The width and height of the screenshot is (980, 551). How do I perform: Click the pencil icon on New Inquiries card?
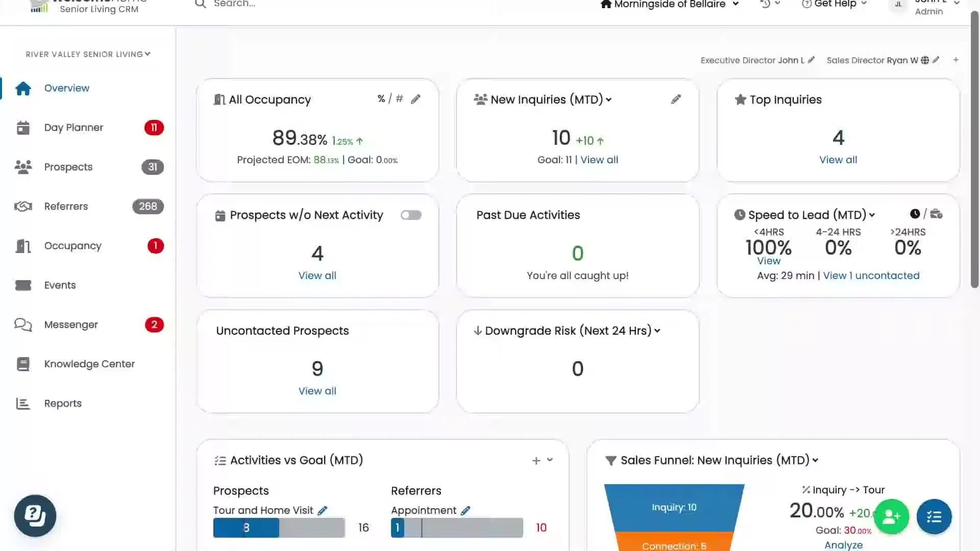(x=676, y=99)
